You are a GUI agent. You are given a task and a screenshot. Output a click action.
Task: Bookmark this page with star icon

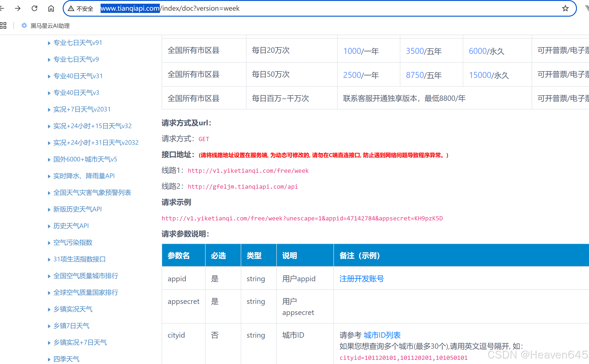pos(565,8)
